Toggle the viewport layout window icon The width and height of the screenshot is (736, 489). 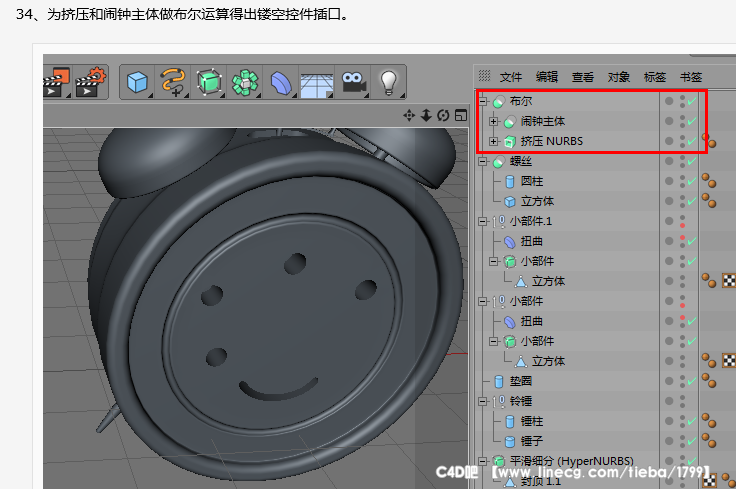point(461,115)
